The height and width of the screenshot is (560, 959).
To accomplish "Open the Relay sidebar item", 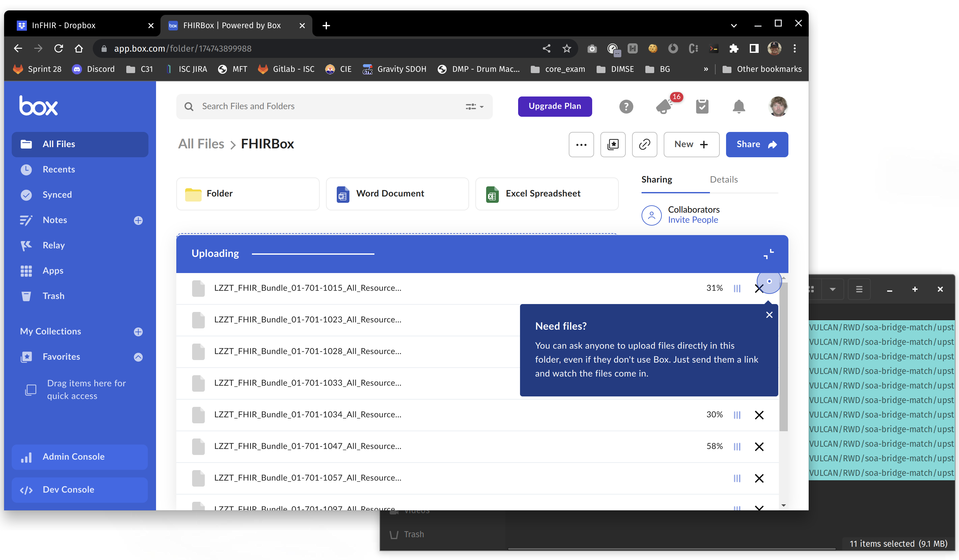I will (x=53, y=246).
